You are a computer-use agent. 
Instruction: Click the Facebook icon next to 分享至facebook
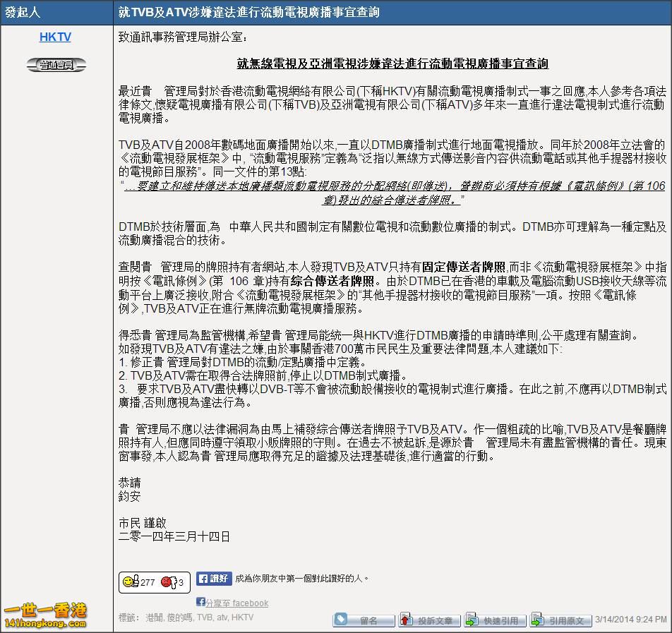pos(200,602)
